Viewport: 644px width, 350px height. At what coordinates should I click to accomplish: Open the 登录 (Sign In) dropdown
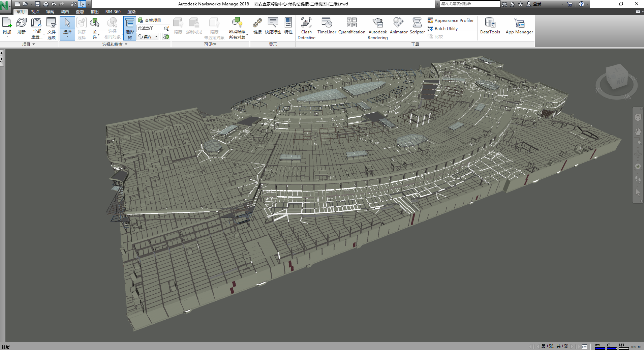point(562,4)
